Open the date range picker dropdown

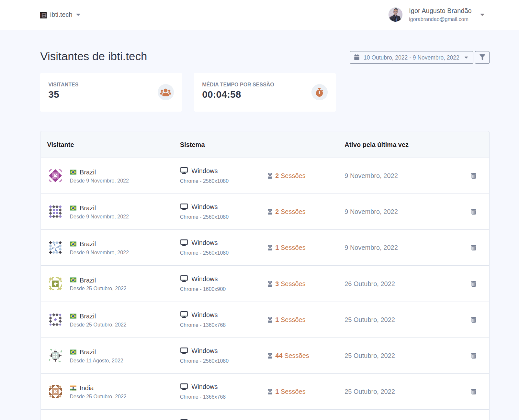click(x=411, y=58)
